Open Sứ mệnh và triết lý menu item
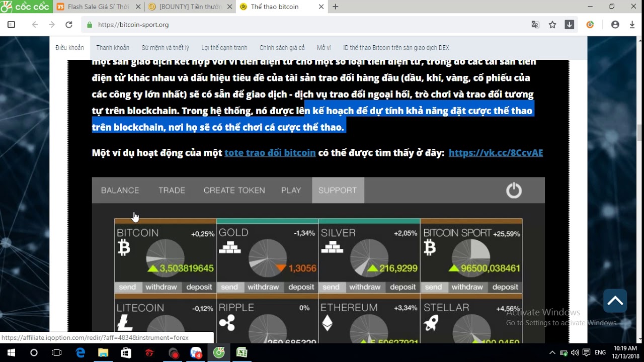The width and height of the screenshot is (644, 362). coord(165,48)
